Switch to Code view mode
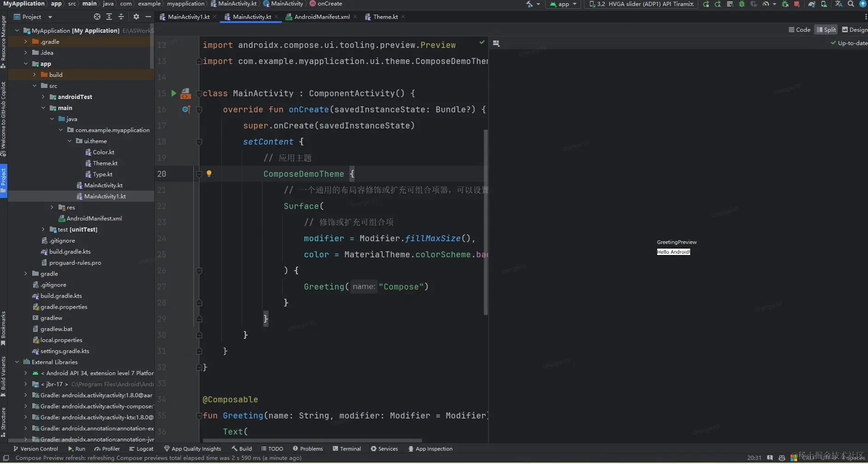868x464 pixels. [799, 29]
